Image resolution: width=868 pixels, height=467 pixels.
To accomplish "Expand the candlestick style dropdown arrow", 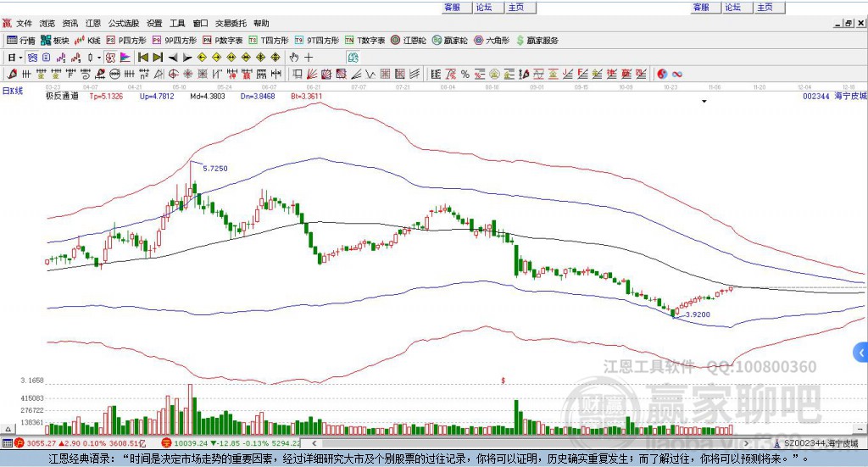I will 98,58.
